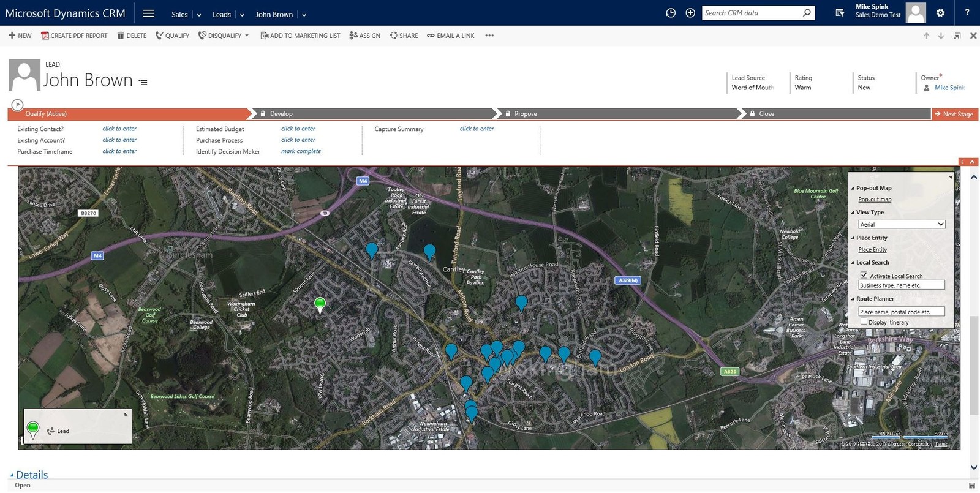Open the settings gear
The width and height of the screenshot is (980, 493).
(x=940, y=13)
